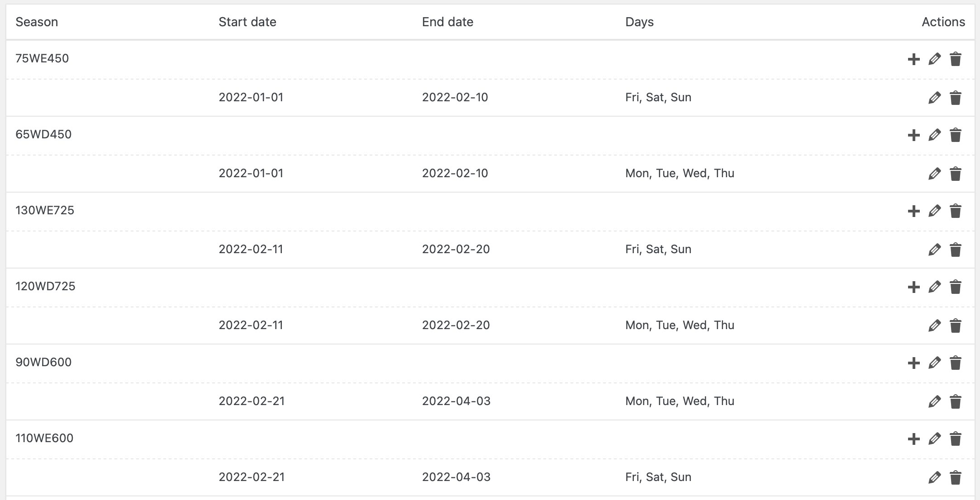980x500 pixels.
Task: Add a date range to season 130WE725
Action: [x=913, y=211]
